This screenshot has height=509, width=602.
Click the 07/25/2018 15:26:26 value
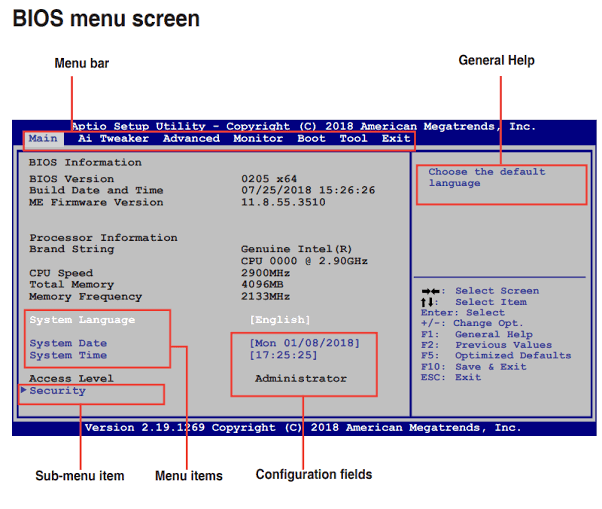point(308,190)
